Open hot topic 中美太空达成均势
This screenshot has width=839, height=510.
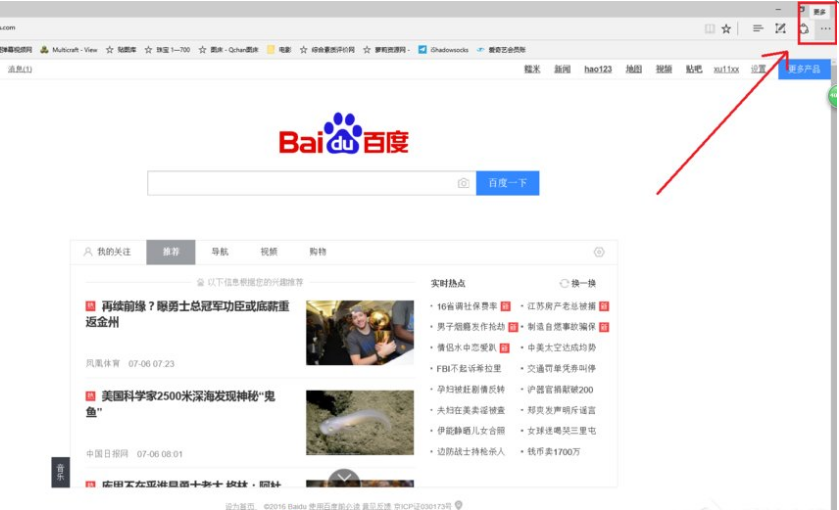coord(561,347)
